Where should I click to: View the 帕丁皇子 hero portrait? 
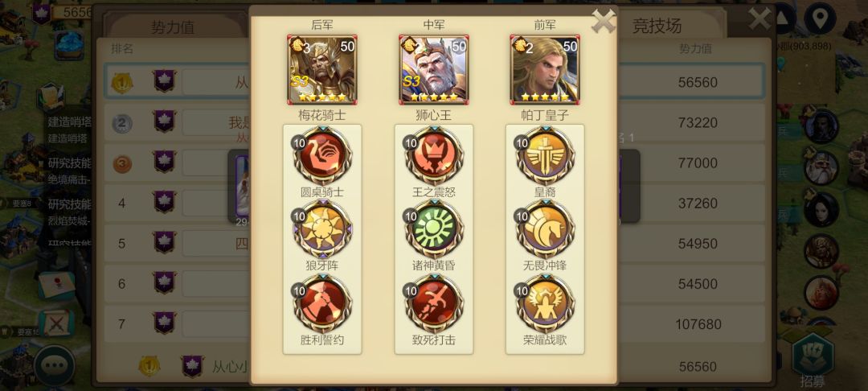pyautogui.click(x=545, y=69)
